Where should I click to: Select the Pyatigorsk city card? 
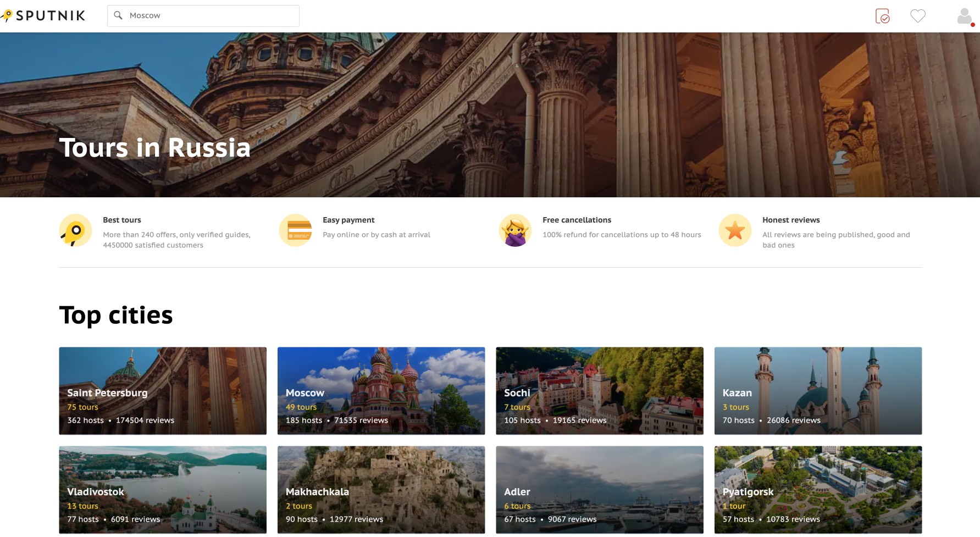[818, 489]
